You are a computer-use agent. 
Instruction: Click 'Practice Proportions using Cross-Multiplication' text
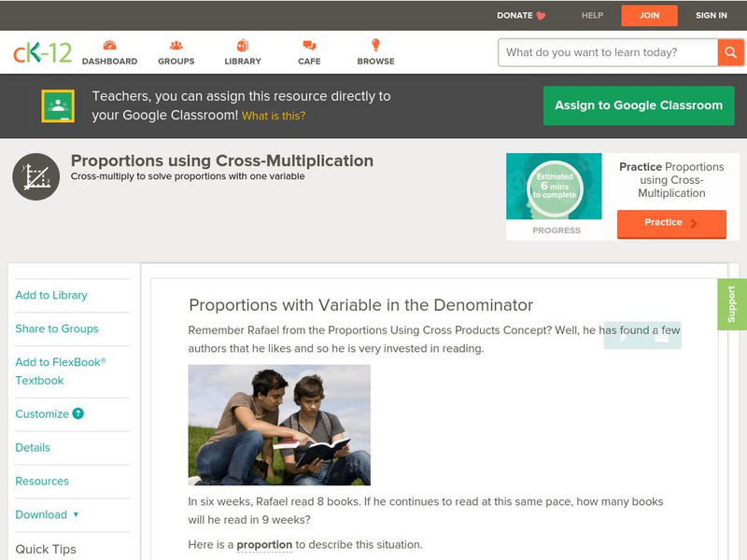671,180
